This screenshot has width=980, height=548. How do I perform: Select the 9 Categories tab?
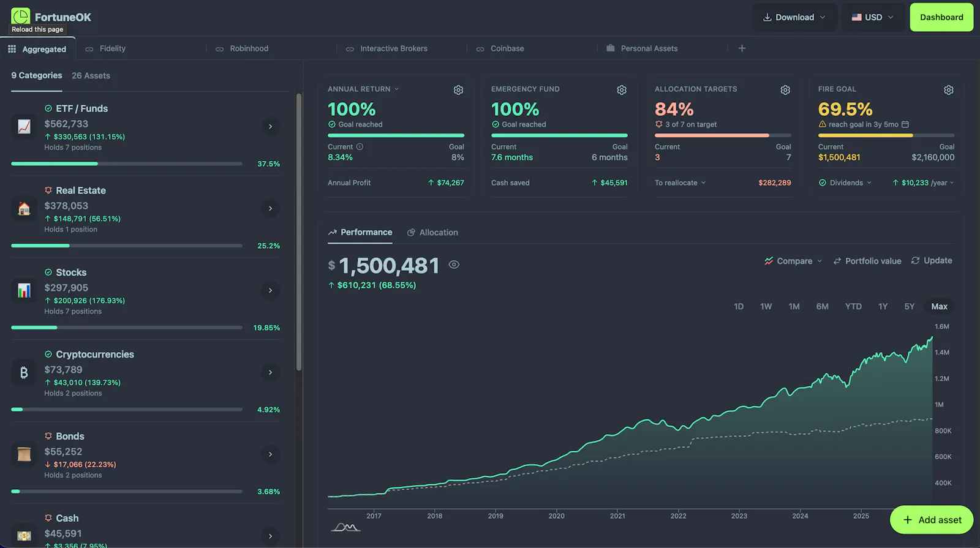point(37,76)
